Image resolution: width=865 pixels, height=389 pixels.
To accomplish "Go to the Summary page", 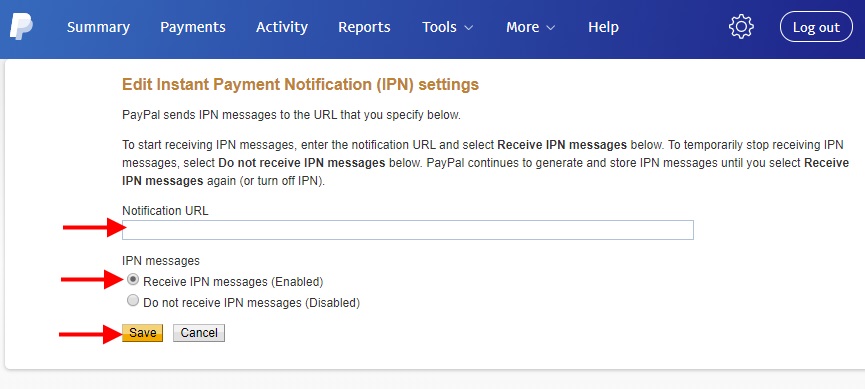I will tap(98, 27).
